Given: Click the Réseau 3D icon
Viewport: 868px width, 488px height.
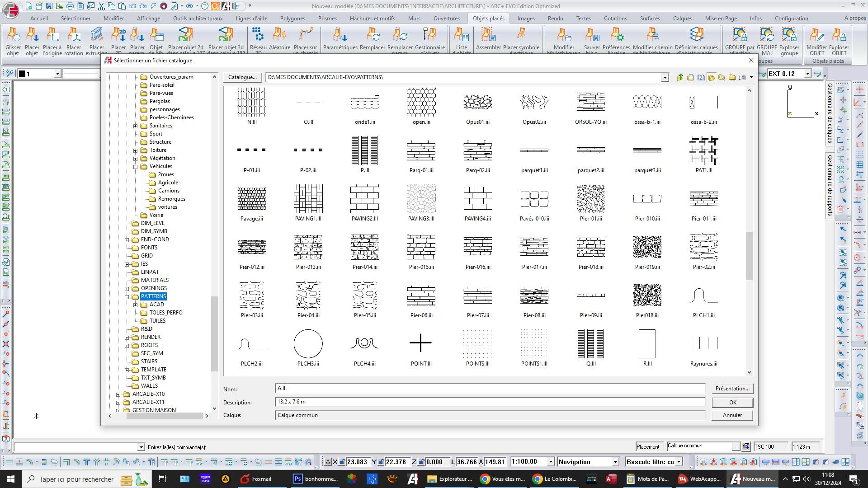Looking at the screenshot, I should [x=258, y=41].
